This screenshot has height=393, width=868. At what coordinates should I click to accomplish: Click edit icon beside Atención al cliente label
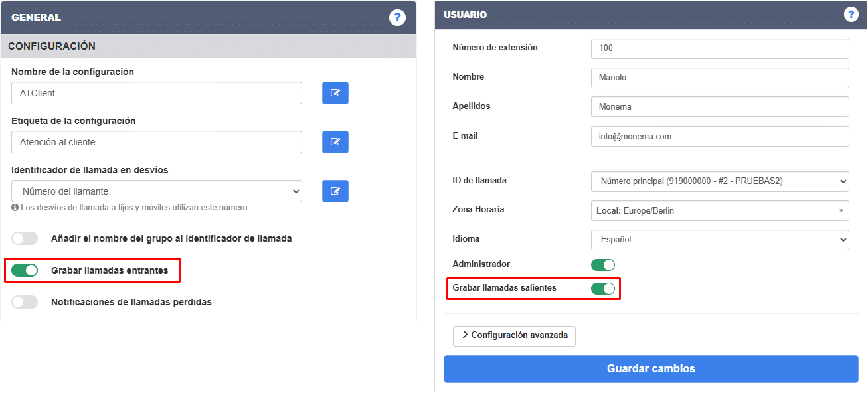click(x=335, y=142)
